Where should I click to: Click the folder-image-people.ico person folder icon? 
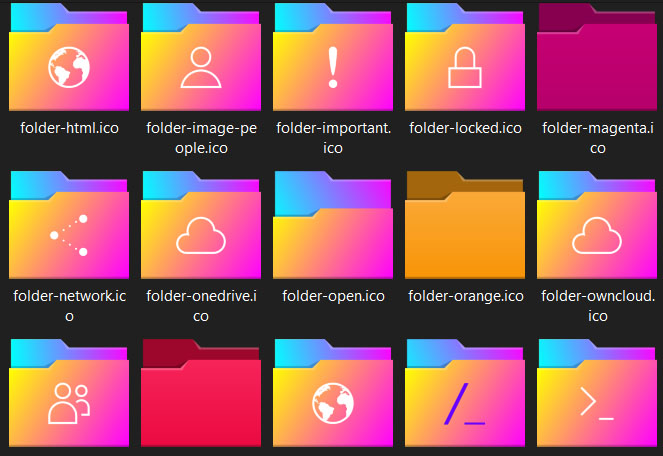[x=201, y=60]
